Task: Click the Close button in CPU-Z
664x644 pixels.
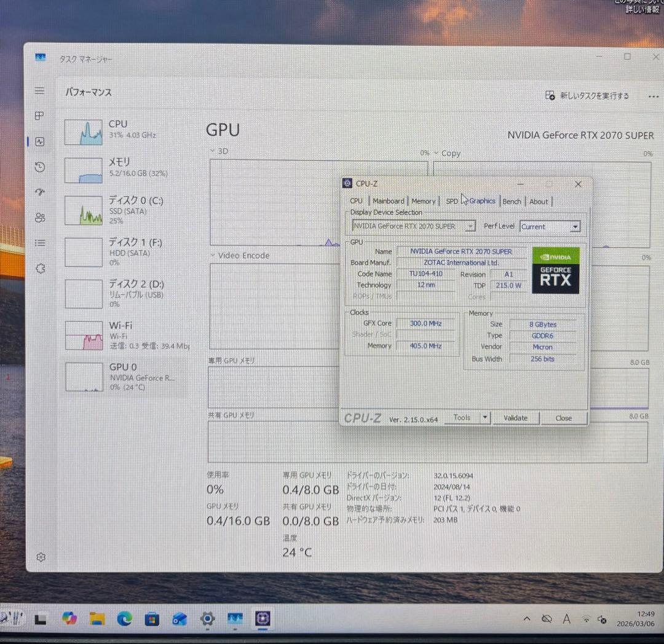Action: [x=563, y=418]
